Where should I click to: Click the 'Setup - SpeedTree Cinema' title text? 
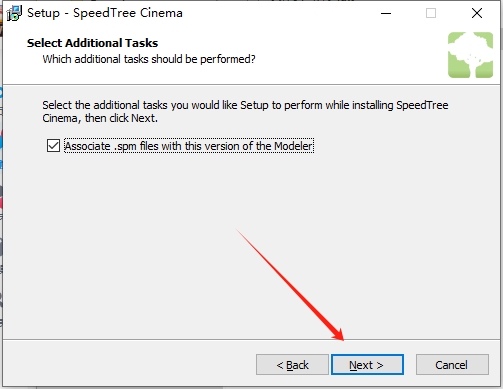click(105, 13)
